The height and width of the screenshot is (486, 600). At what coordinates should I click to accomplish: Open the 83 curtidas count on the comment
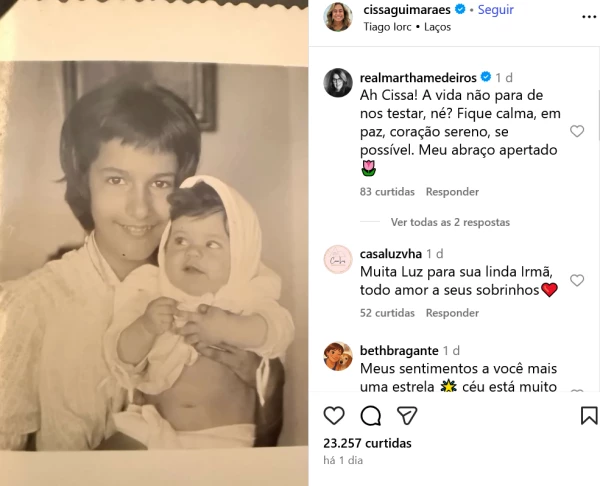click(x=387, y=192)
